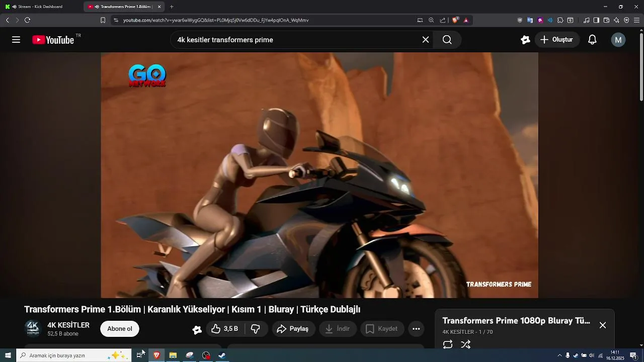Click the browser address bar URL

(x=216, y=20)
